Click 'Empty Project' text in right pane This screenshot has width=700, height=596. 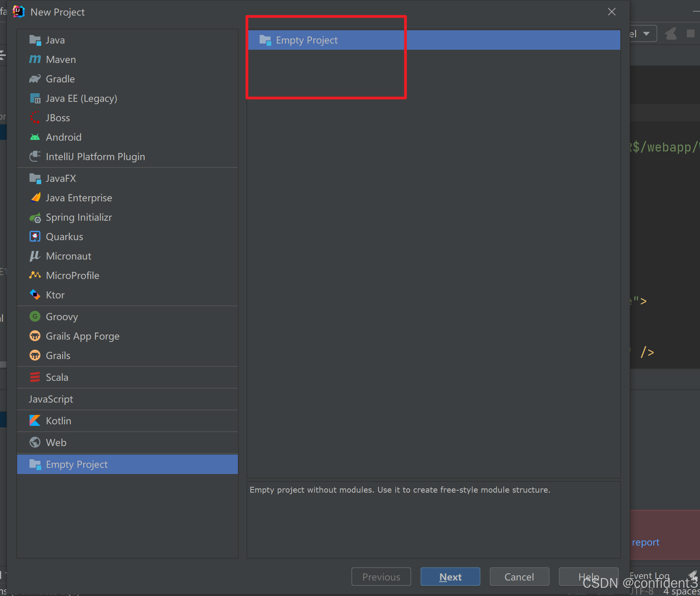pos(307,40)
